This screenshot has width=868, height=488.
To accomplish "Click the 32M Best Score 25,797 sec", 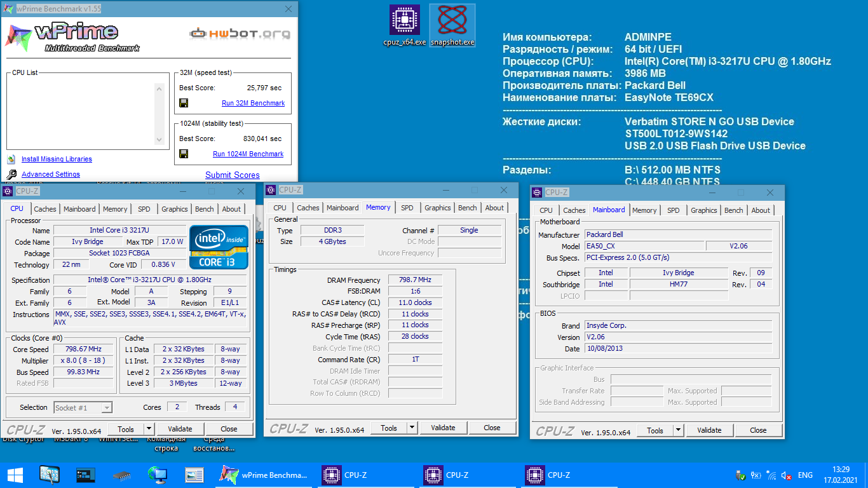I will pos(264,88).
